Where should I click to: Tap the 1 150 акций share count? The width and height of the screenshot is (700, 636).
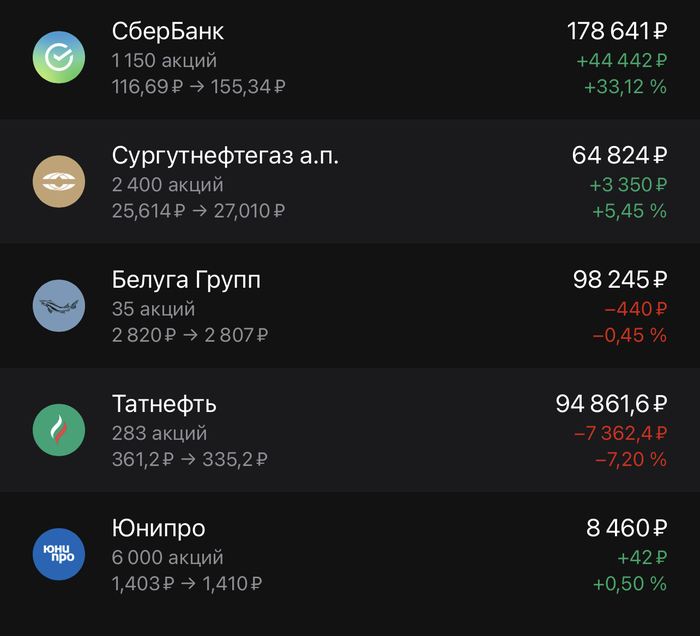(165, 61)
